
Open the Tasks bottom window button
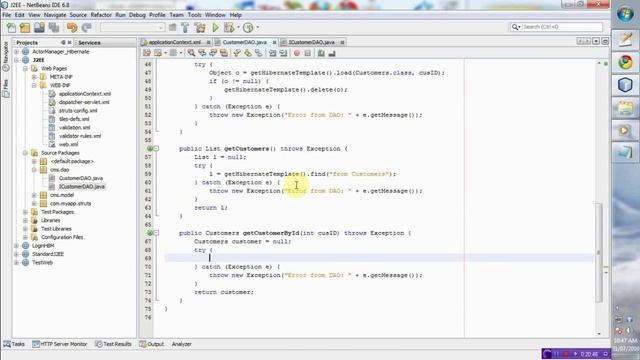point(14,344)
